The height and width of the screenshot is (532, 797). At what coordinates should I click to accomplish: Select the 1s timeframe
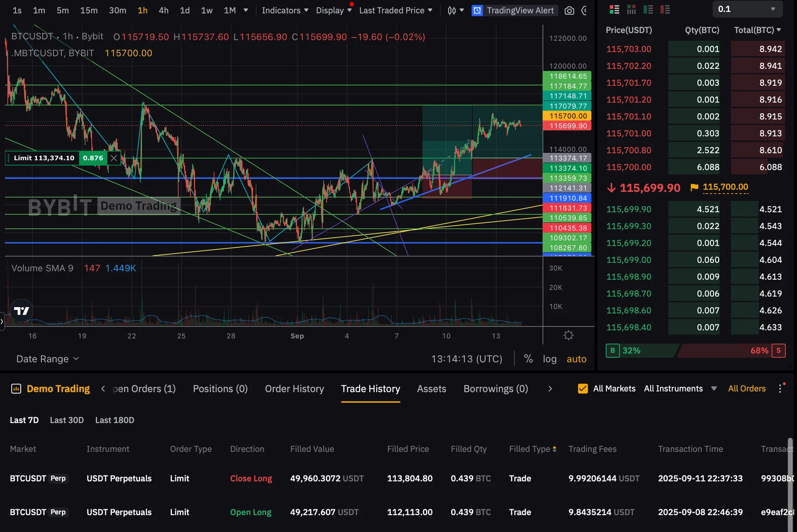[x=17, y=10]
